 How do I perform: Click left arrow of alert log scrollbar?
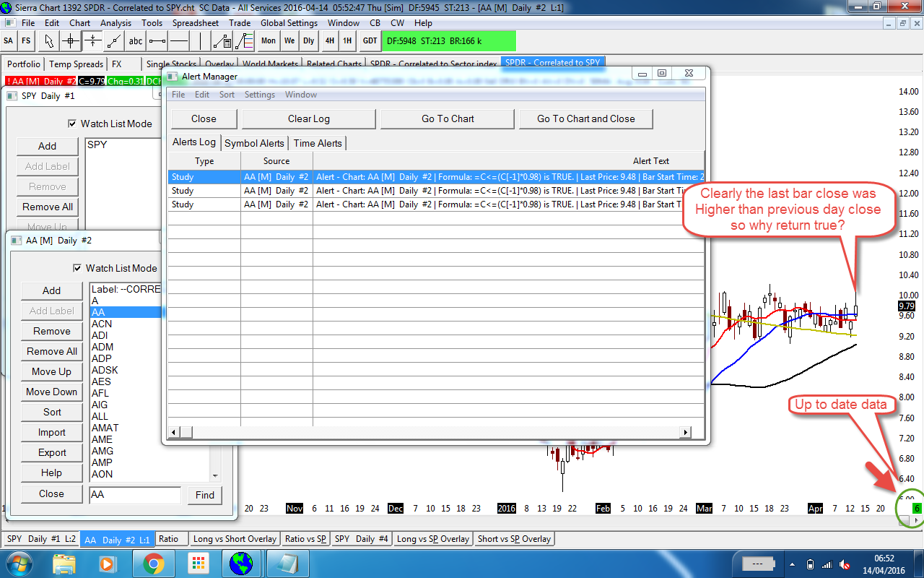[x=174, y=432]
